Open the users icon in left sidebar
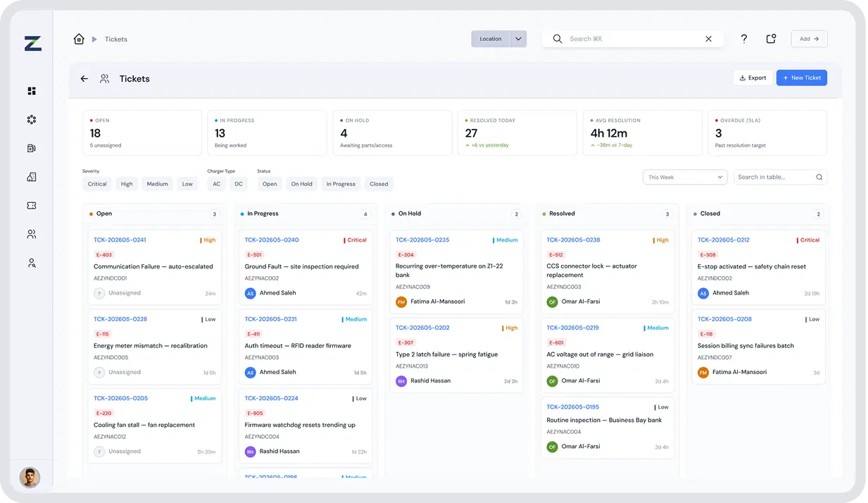868x503 pixels. coord(32,234)
